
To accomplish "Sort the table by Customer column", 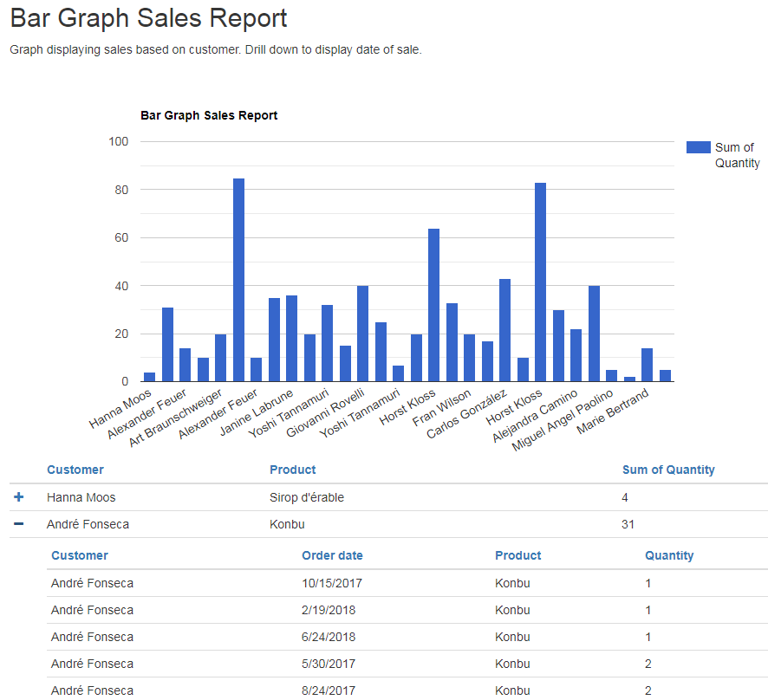I will pyautogui.click(x=75, y=469).
